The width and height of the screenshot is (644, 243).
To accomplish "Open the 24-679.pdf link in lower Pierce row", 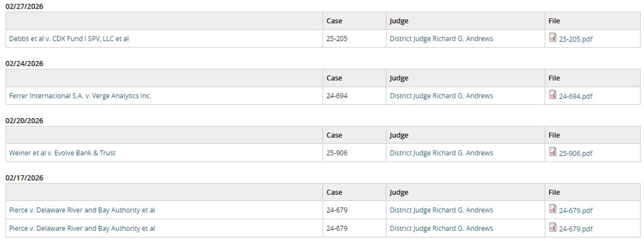I will point(576,229).
